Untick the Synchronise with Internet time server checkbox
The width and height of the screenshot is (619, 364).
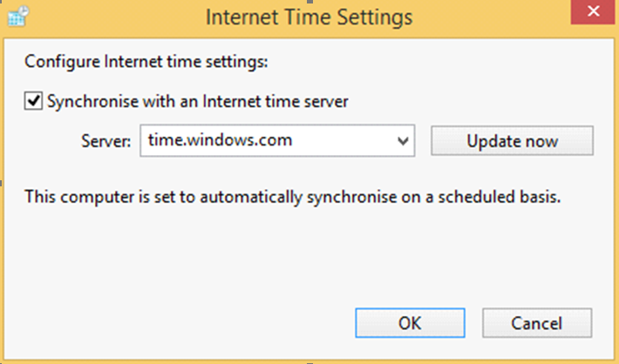(33, 101)
